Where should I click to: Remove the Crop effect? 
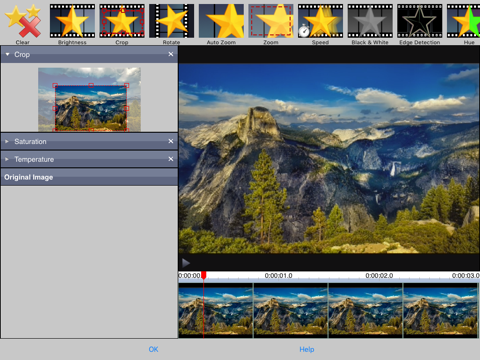click(171, 54)
